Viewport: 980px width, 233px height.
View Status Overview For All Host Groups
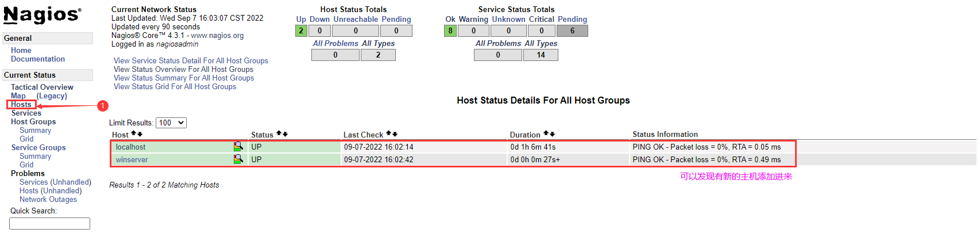[x=183, y=69]
